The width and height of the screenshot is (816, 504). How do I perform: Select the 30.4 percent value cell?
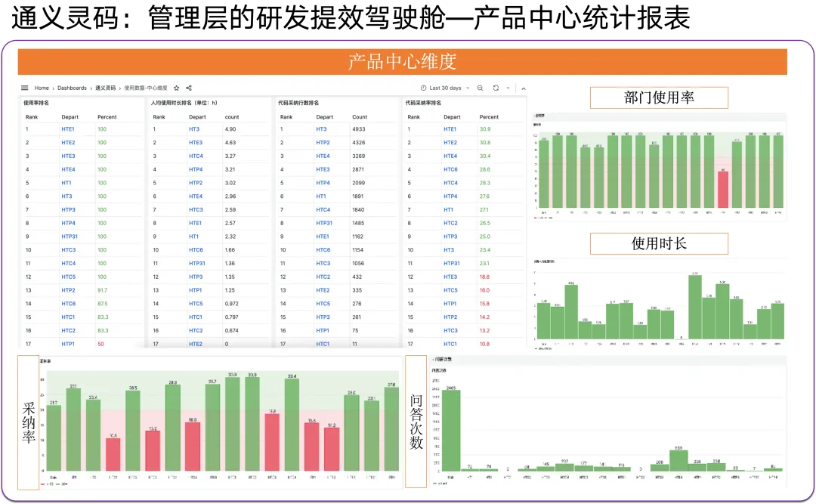coord(484,156)
